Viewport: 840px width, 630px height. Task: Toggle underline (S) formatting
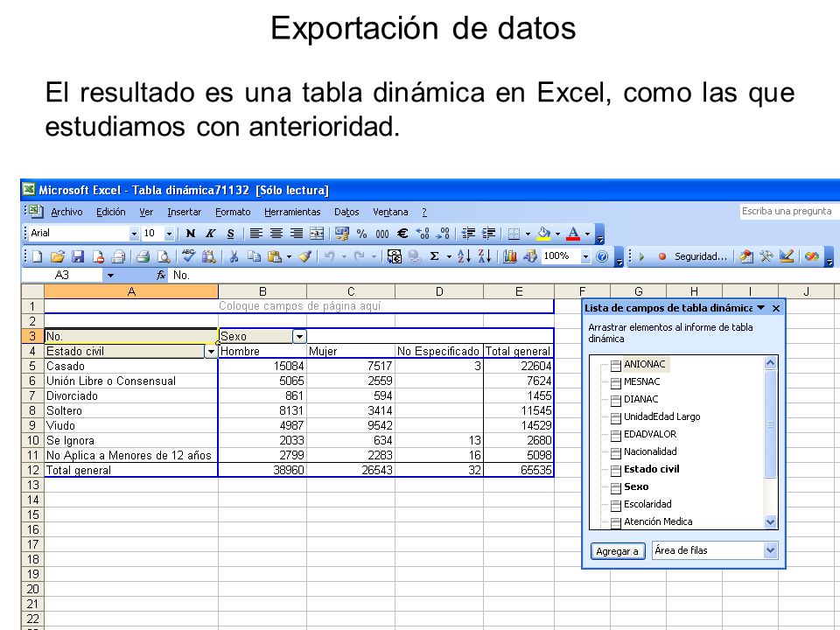[x=230, y=234]
